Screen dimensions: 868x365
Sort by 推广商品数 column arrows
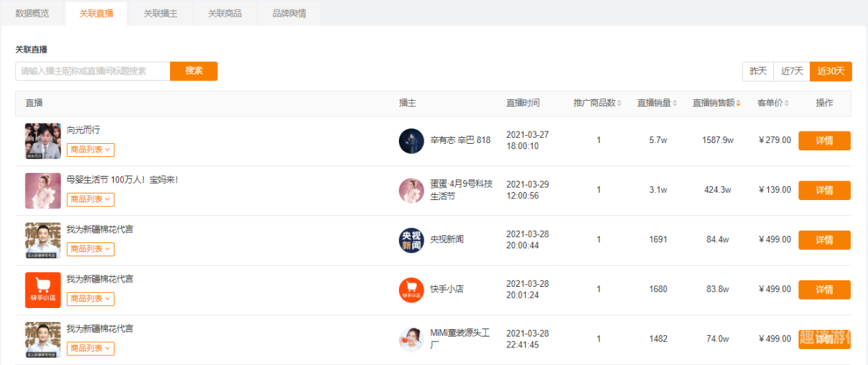(619, 104)
